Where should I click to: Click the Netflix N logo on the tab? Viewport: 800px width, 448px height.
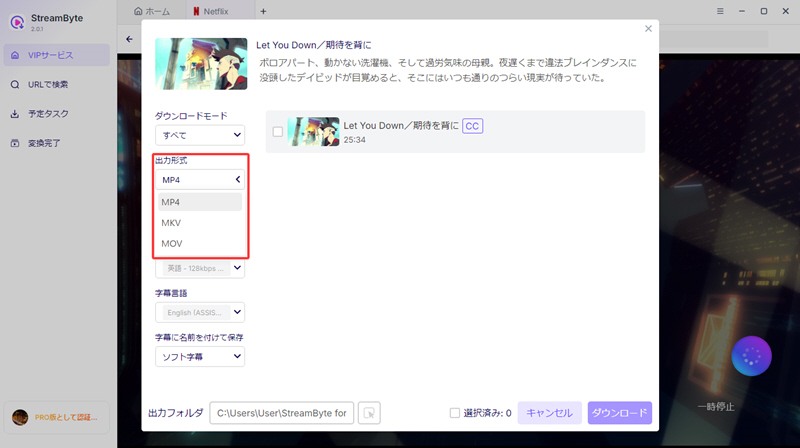196,11
